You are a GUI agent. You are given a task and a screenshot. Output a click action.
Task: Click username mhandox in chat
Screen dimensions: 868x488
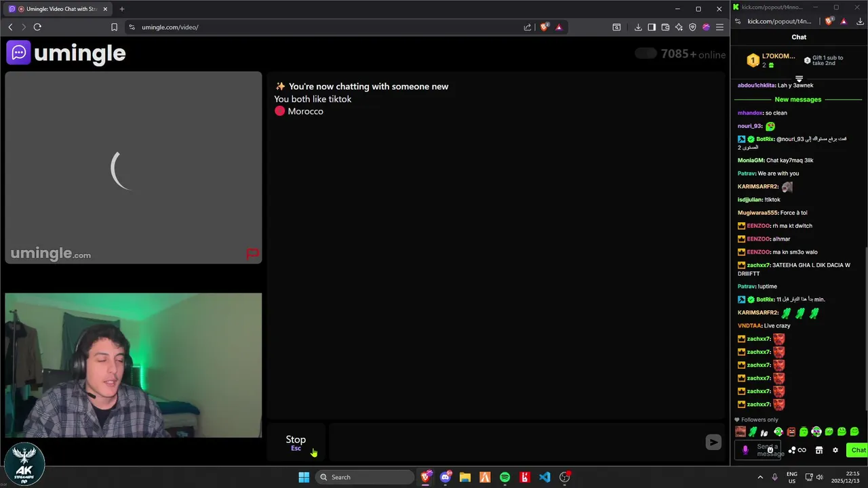[750, 113]
